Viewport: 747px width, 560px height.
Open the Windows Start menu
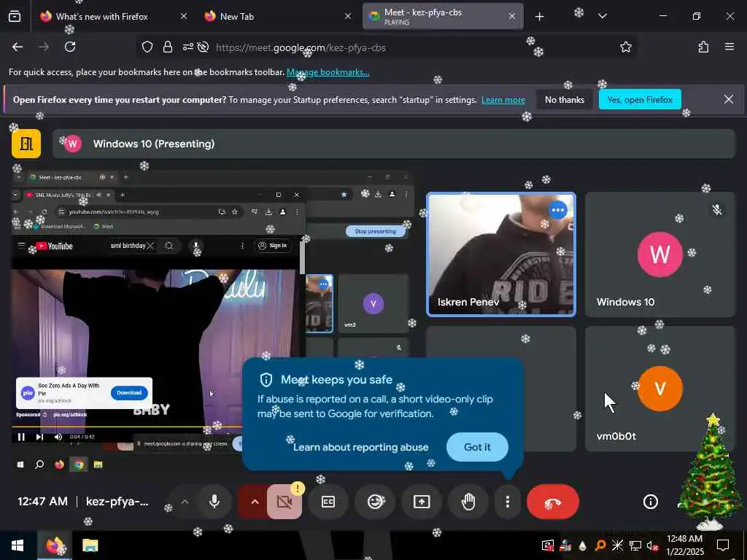(18, 545)
